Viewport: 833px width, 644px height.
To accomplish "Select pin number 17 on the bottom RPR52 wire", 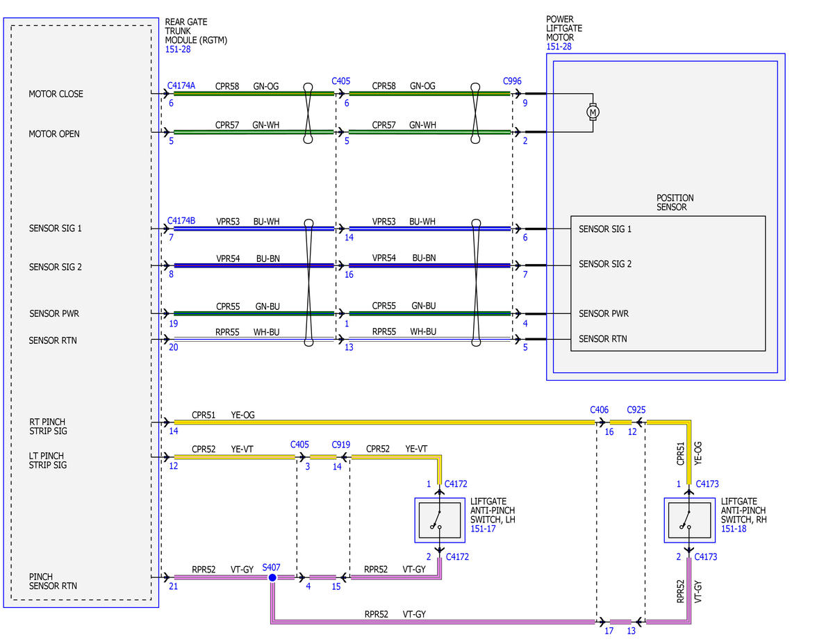I will (x=609, y=631).
